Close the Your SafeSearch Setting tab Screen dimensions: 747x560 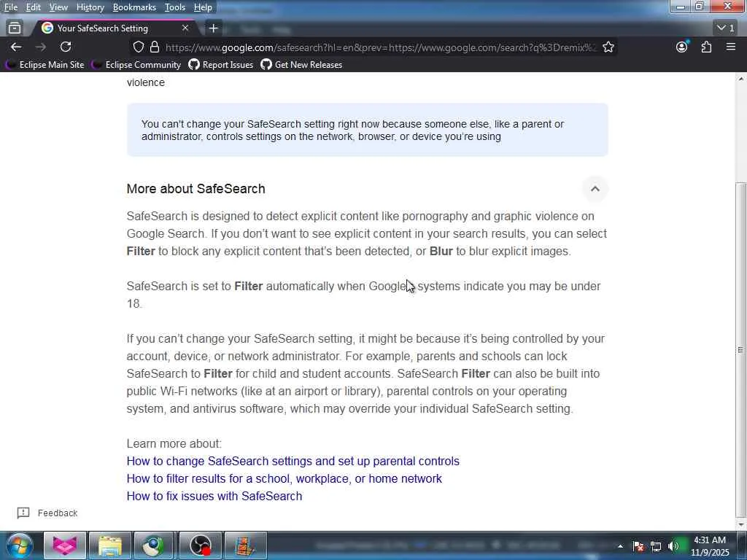pyautogui.click(x=185, y=28)
